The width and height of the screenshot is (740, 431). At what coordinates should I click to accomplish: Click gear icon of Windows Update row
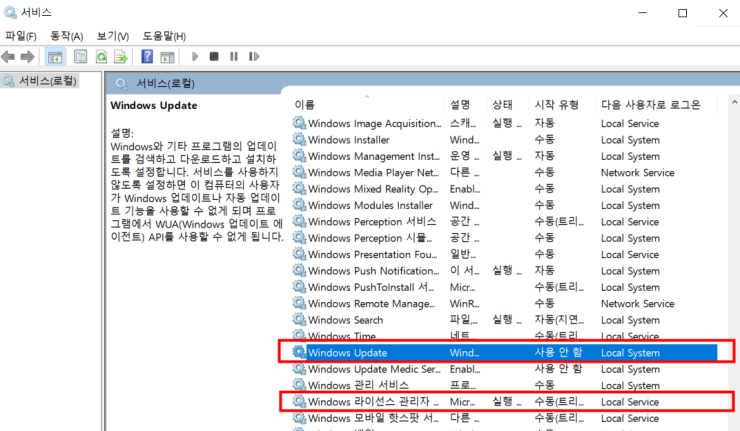299,352
